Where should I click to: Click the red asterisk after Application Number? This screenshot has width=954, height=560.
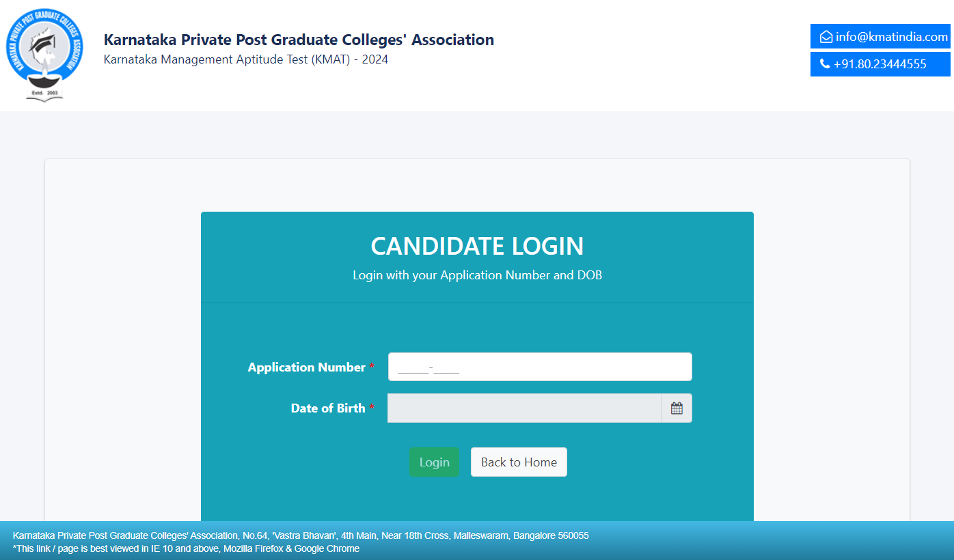click(372, 367)
